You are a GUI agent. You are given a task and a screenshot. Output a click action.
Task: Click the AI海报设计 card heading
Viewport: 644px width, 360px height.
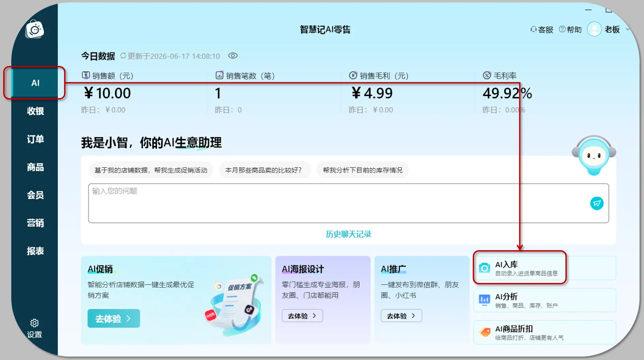pyautogui.click(x=303, y=269)
